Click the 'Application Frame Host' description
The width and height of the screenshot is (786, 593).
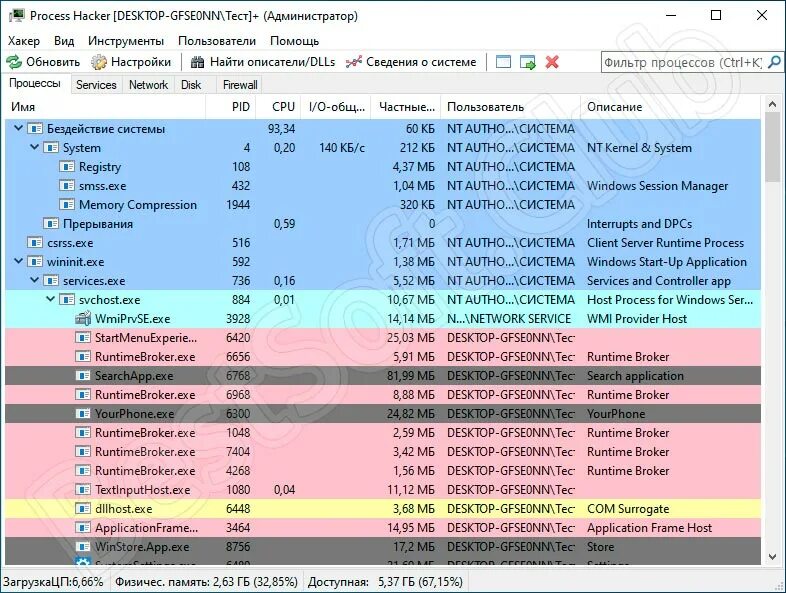(649, 528)
